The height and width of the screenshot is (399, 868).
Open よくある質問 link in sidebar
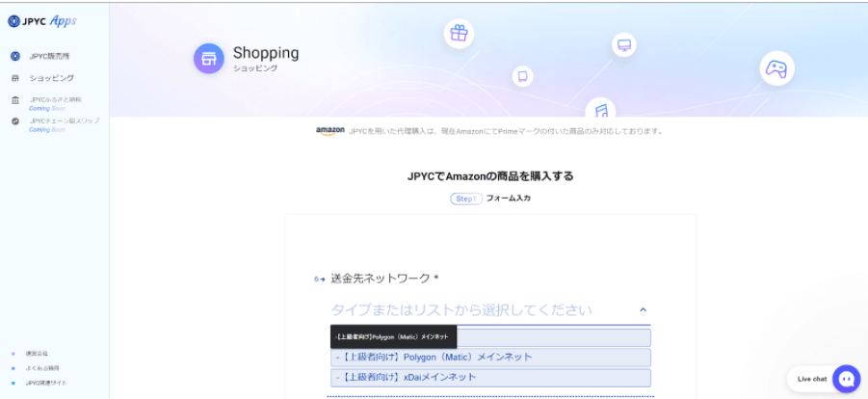tap(43, 368)
